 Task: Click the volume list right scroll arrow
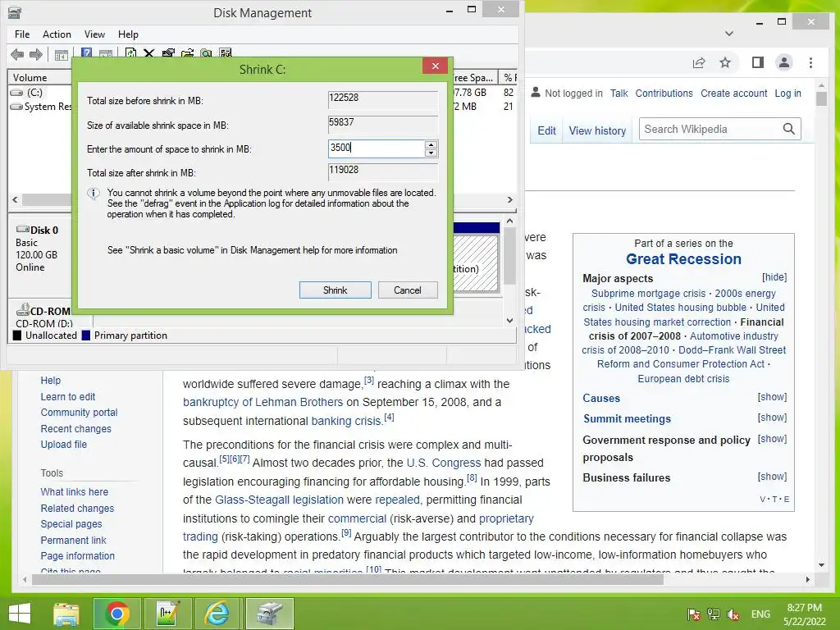pos(510,200)
